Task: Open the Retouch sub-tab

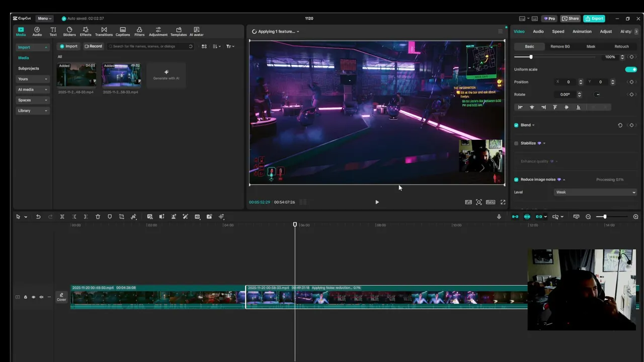Action: [x=621, y=46]
